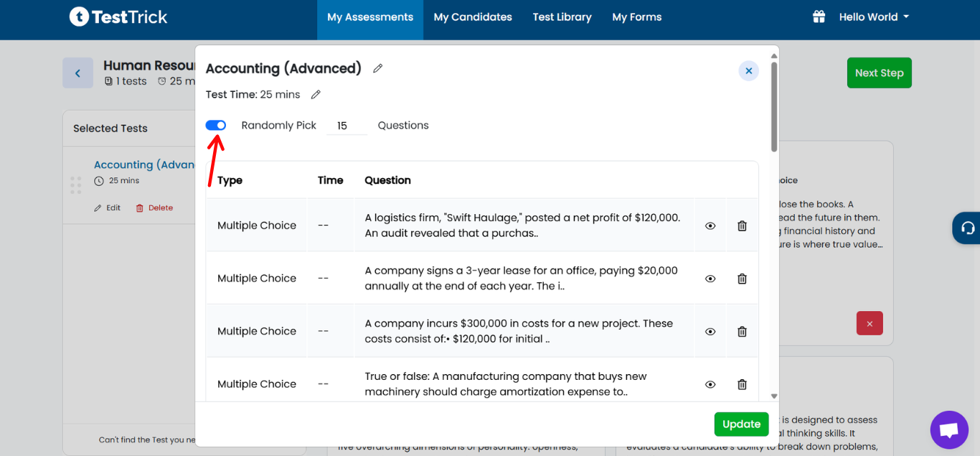Open the Hello World user dropdown

874,17
